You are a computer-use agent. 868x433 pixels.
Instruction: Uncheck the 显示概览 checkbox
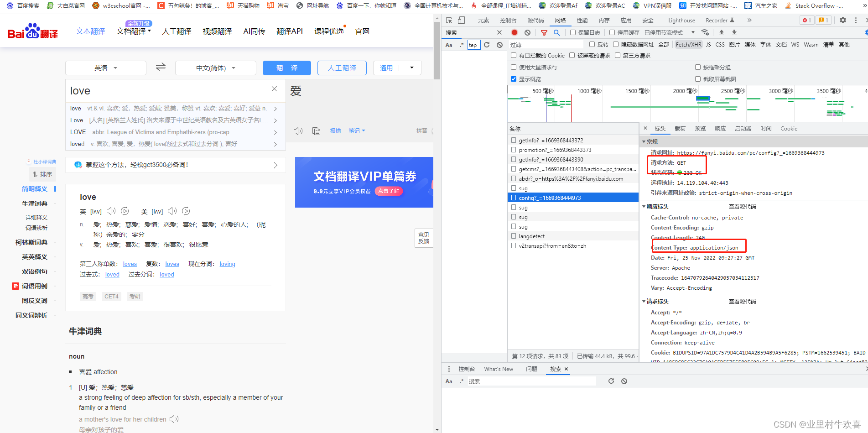(x=514, y=79)
